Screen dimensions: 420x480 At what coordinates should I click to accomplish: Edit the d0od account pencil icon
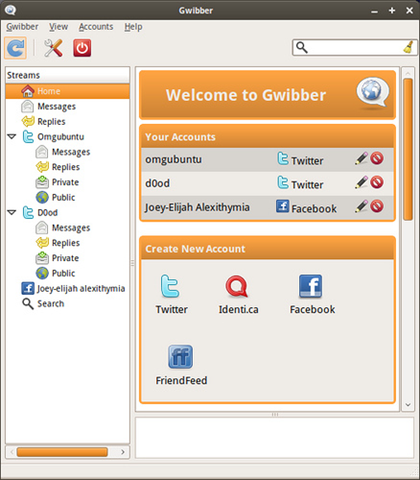pyautogui.click(x=361, y=182)
